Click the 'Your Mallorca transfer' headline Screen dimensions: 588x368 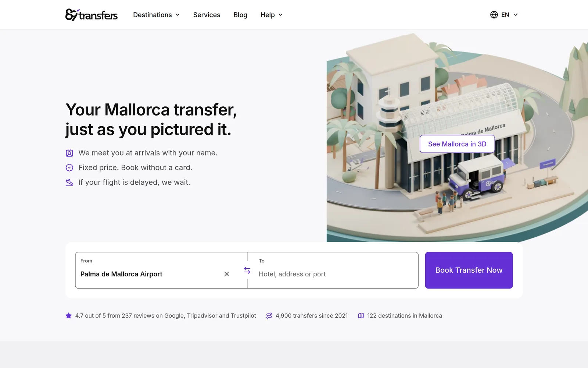click(x=151, y=120)
